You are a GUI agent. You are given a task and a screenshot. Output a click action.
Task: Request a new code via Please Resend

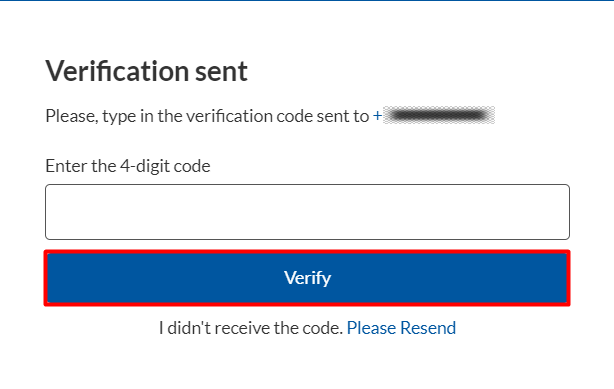(x=401, y=328)
